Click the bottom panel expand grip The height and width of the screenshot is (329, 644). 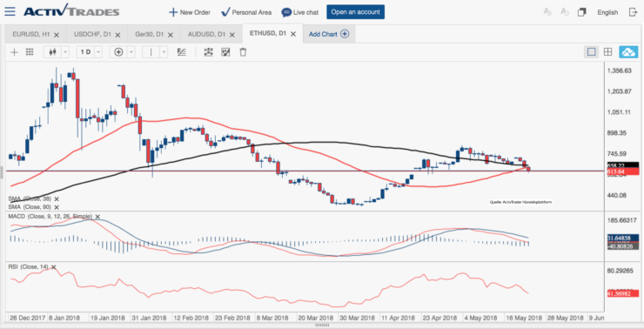323,326
